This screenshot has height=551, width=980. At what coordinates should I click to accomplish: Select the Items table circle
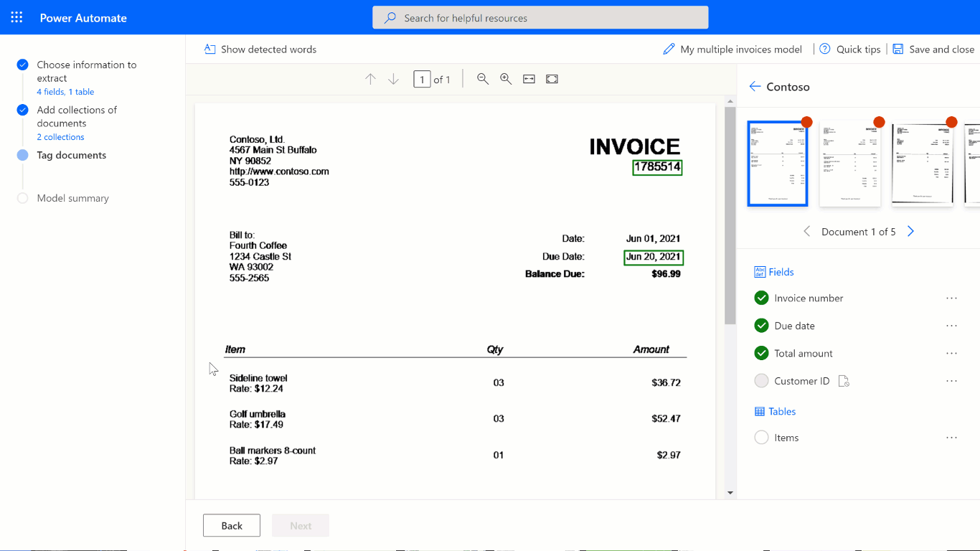[761, 438]
